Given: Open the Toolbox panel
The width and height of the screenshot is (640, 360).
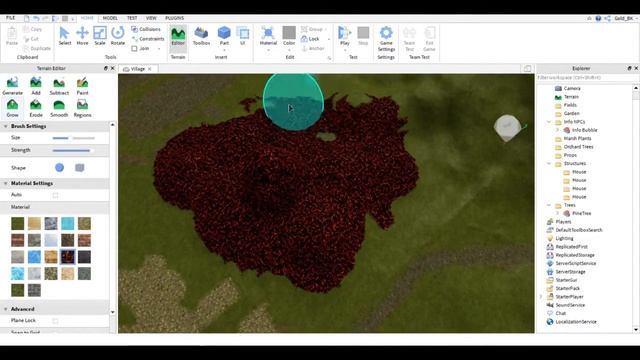Looking at the screenshot, I should pyautogui.click(x=201, y=36).
